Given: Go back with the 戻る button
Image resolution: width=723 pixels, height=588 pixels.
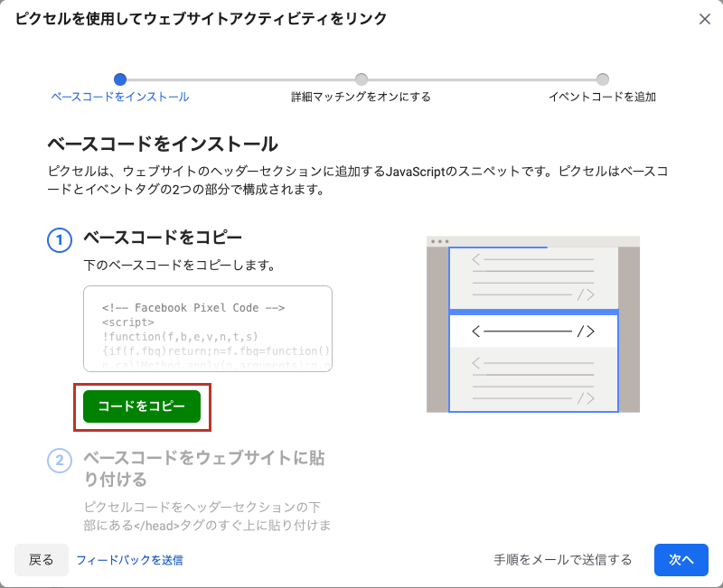Looking at the screenshot, I should click(x=42, y=560).
